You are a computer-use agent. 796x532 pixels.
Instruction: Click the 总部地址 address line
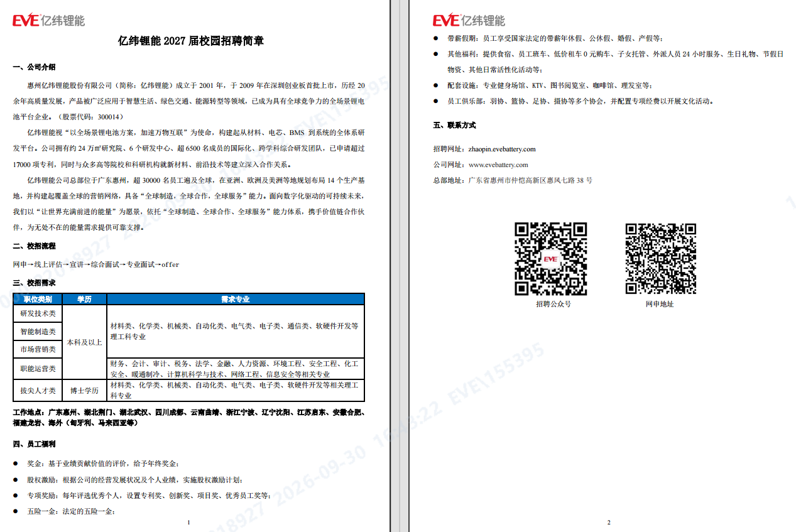[x=513, y=180]
